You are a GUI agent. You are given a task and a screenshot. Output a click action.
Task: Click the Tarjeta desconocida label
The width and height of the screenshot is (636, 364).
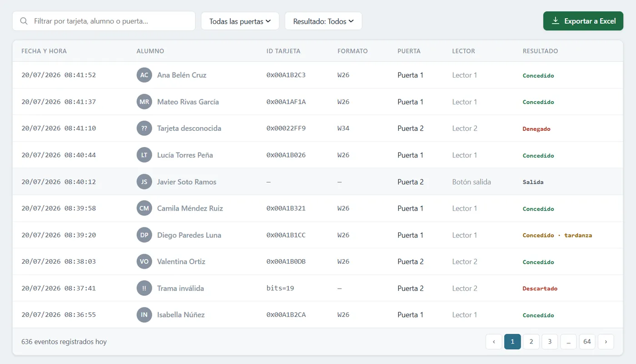tap(189, 128)
